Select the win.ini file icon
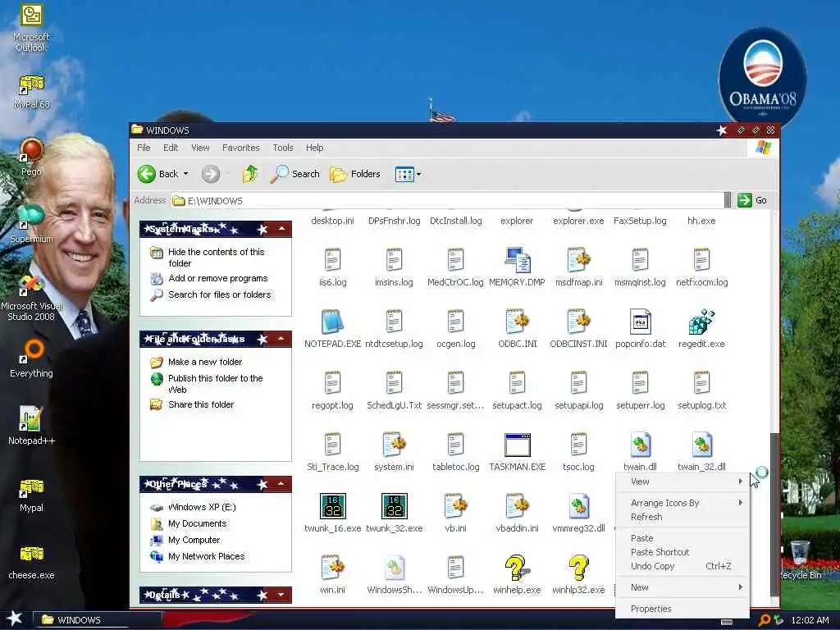 [x=332, y=568]
